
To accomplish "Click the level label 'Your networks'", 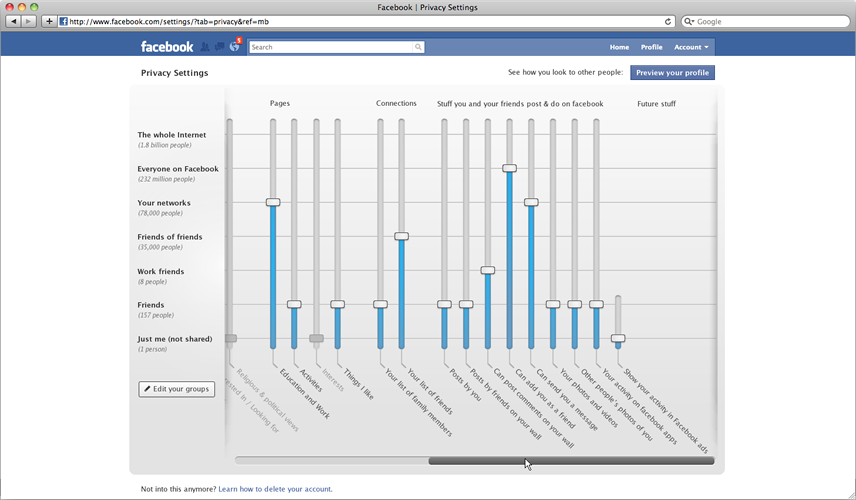I will 164,203.
